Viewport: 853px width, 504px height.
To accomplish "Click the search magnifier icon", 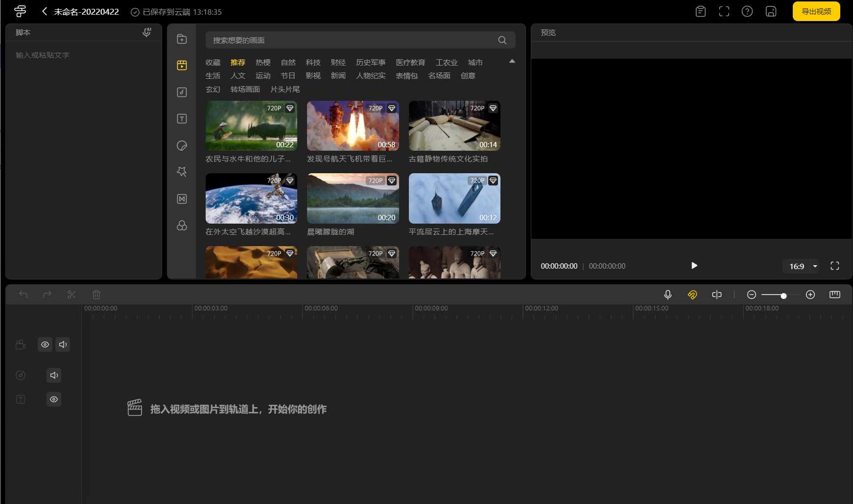I will 502,40.
